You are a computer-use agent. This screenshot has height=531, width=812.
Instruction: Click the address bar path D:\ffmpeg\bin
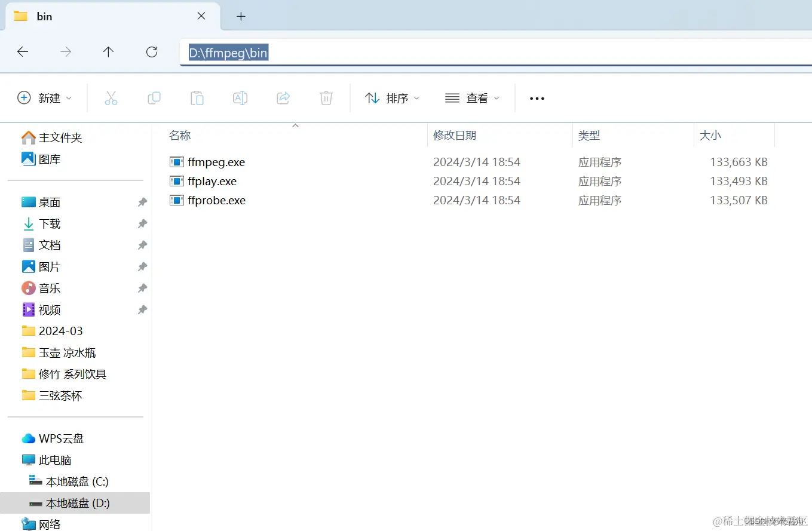228,53
